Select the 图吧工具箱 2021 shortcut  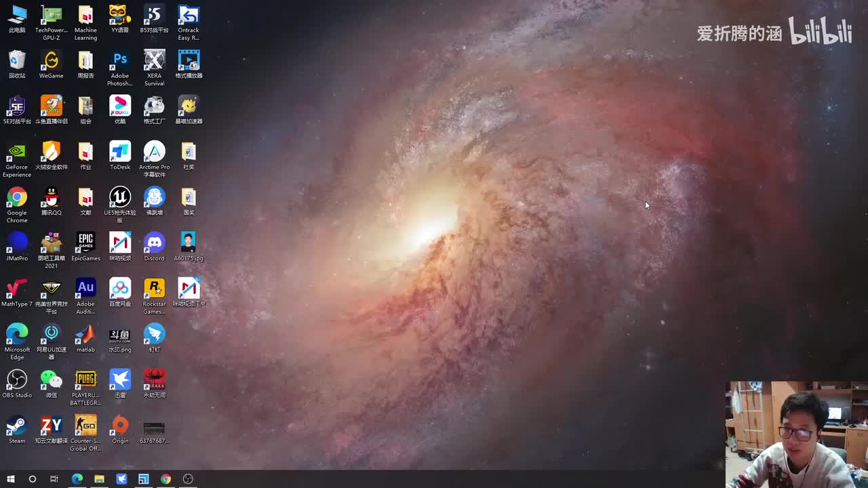click(x=52, y=251)
